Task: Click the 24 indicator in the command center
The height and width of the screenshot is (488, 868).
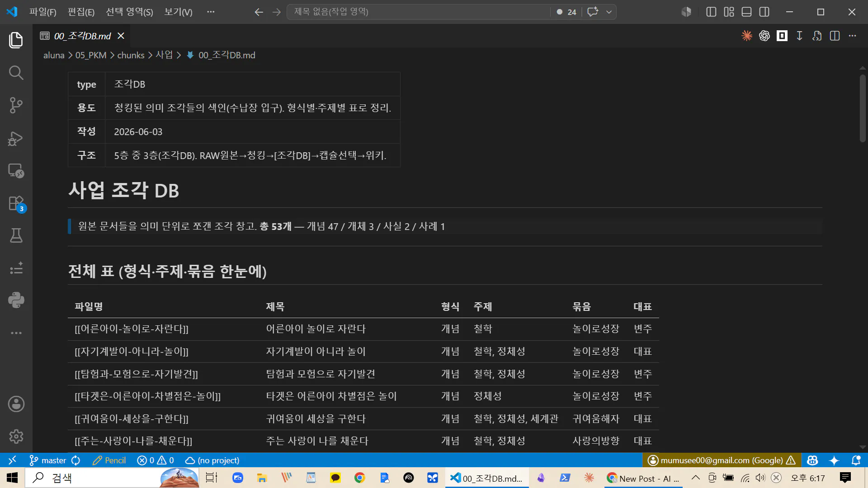Action: click(566, 12)
